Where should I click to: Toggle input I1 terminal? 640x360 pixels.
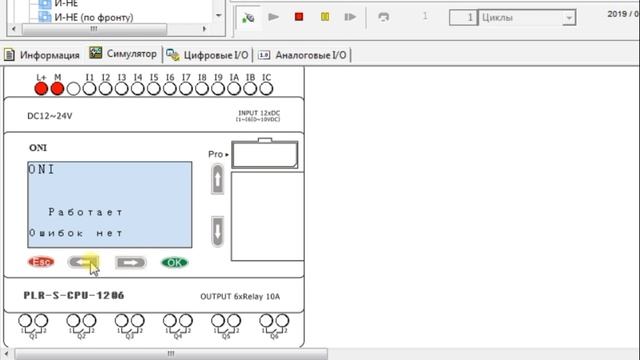click(89, 89)
